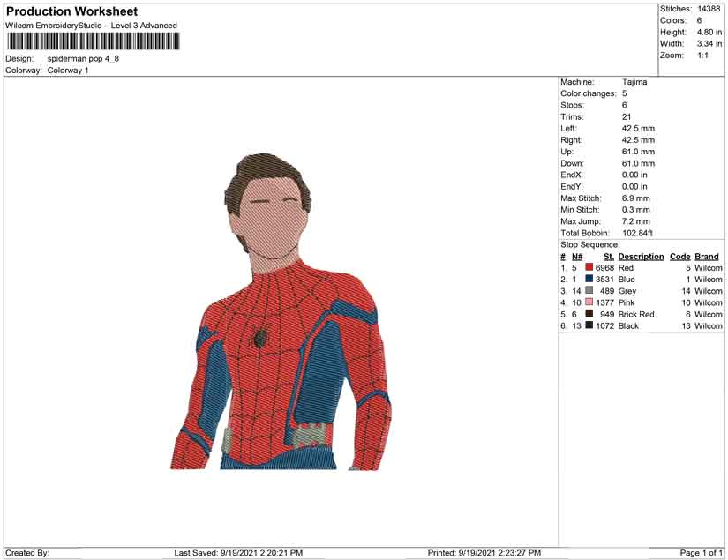This screenshot has width=728, height=560.
Task: Click the 'Stop Sequence:' heading
Action: tap(590, 244)
